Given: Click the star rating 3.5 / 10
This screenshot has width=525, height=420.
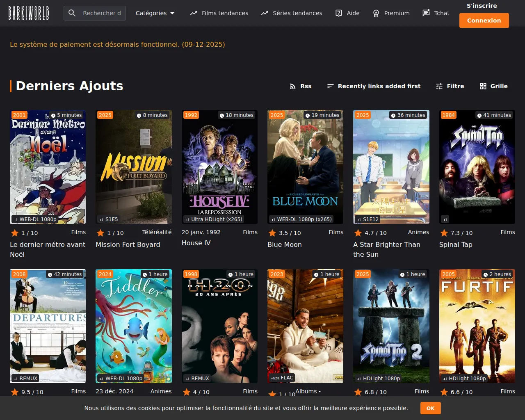Looking at the screenshot, I should (x=285, y=233).
